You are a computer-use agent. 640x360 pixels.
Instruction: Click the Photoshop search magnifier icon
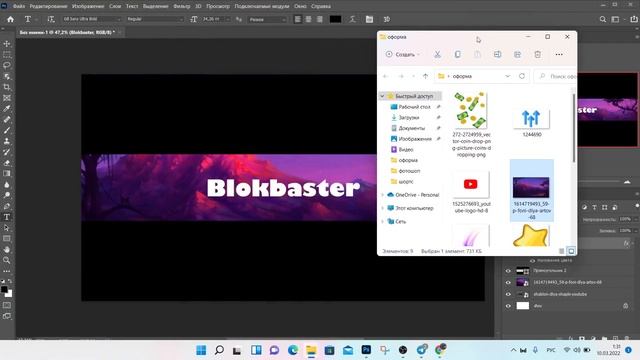602,19
